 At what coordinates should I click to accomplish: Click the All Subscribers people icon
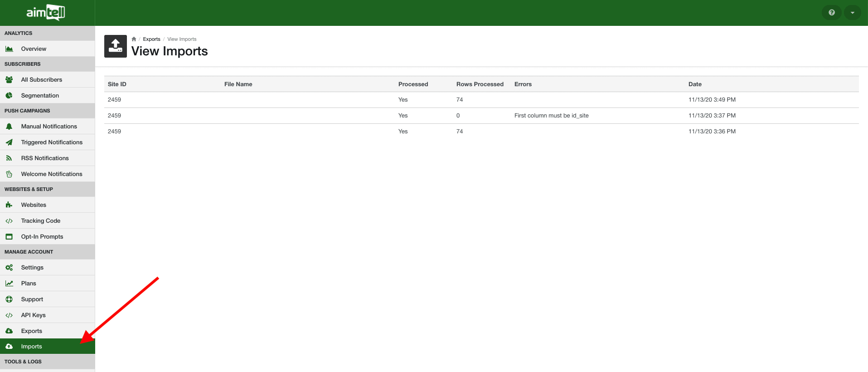click(9, 80)
